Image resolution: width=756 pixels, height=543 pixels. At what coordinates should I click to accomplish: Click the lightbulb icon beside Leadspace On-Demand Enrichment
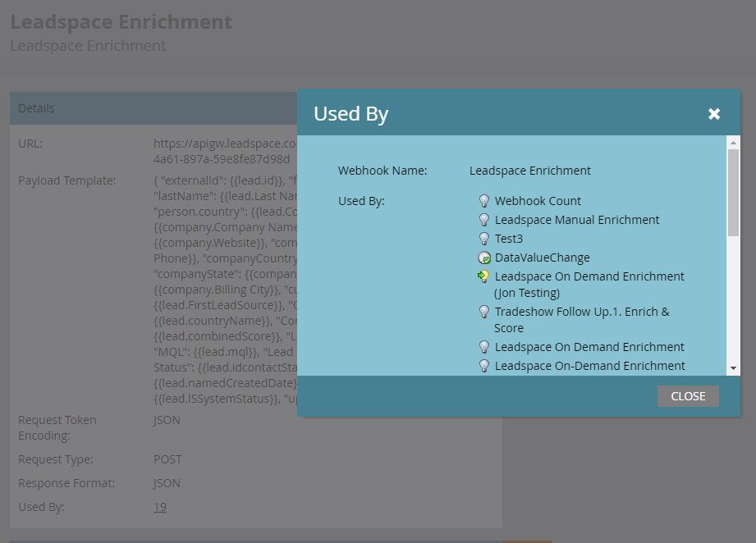click(x=484, y=366)
